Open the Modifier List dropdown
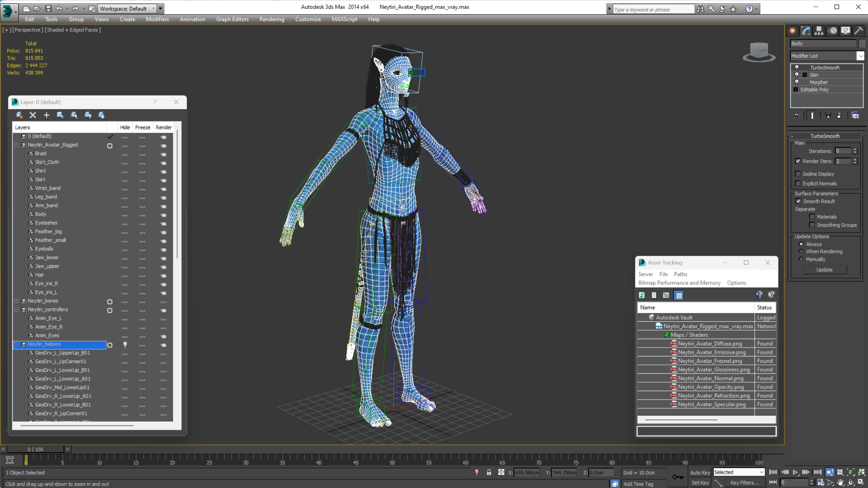 pos(861,56)
